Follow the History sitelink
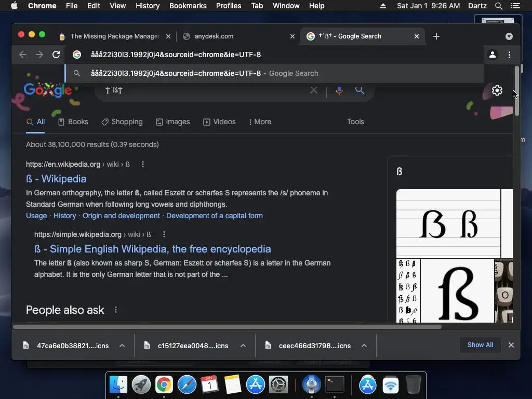 tap(65, 216)
